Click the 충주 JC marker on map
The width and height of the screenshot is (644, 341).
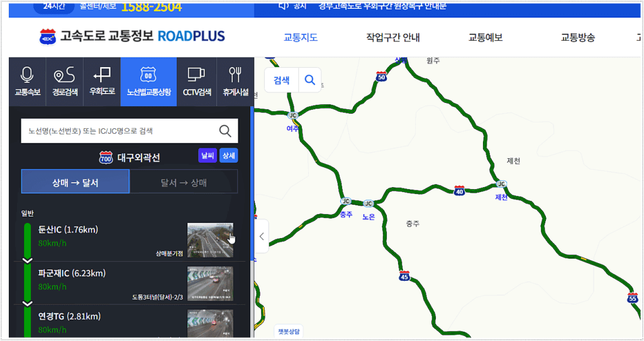click(x=346, y=201)
